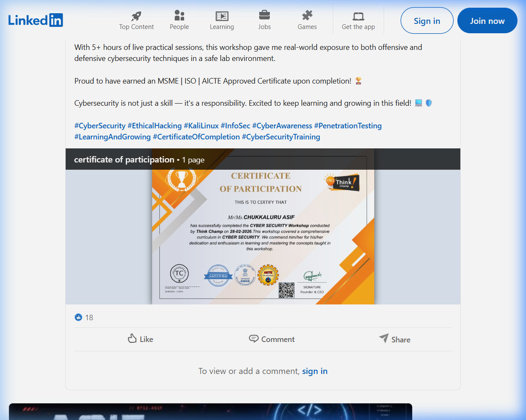Image resolution: width=526 pixels, height=420 pixels.
Task: Select the Top Content nav label
Action: click(136, 27)
